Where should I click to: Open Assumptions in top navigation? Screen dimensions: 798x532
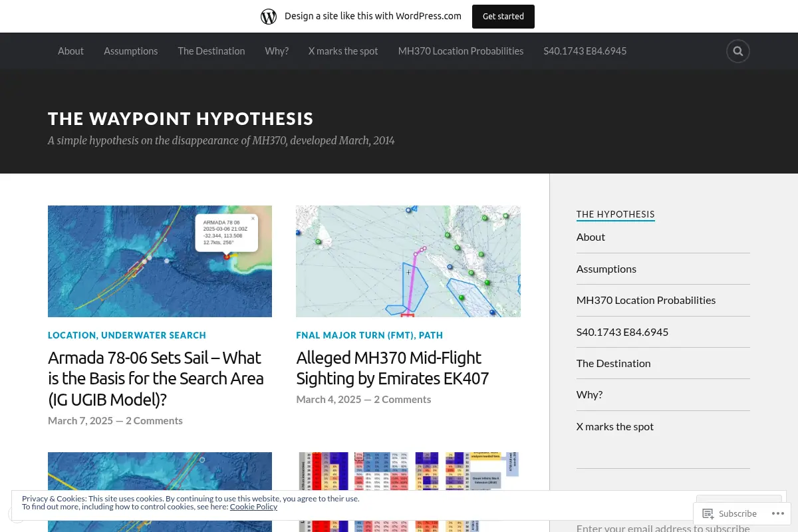(131, 51)
